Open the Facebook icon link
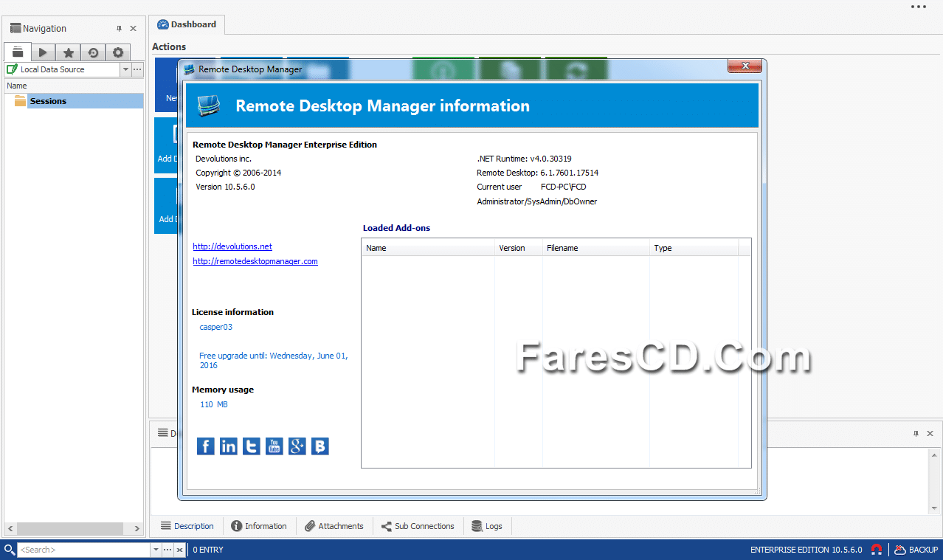 coord(206,446)
